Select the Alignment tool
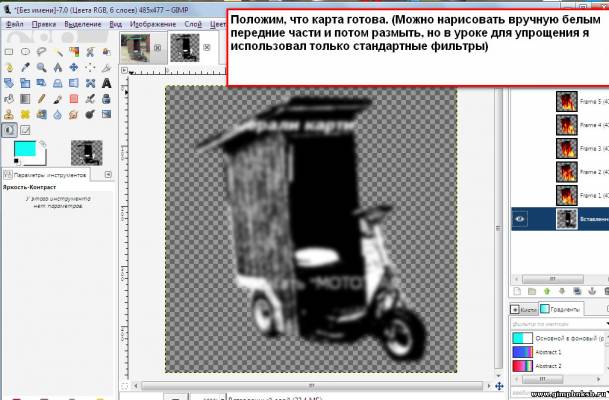 click(90, 68)
